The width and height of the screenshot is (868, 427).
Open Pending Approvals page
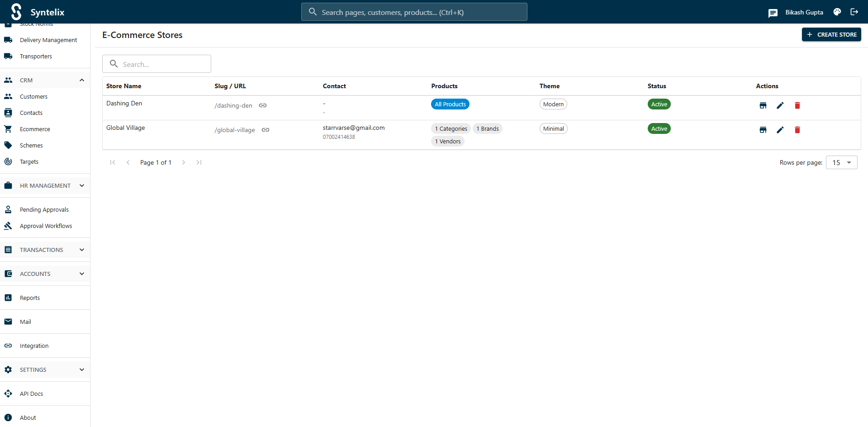(44, 209)
